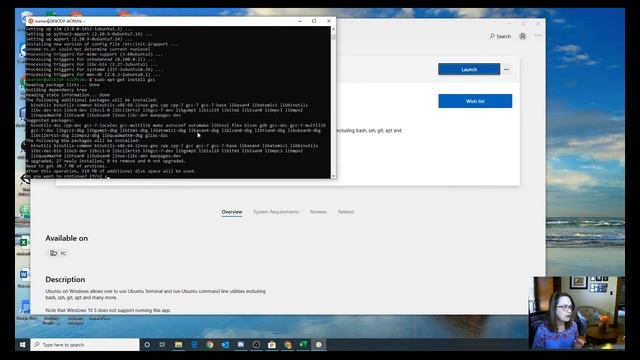Open File Explorer from taskbar

(178, 345)
